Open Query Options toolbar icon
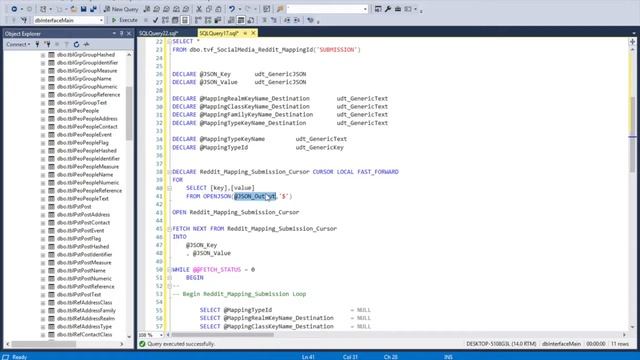640x360 pixels. click(175, 20)
